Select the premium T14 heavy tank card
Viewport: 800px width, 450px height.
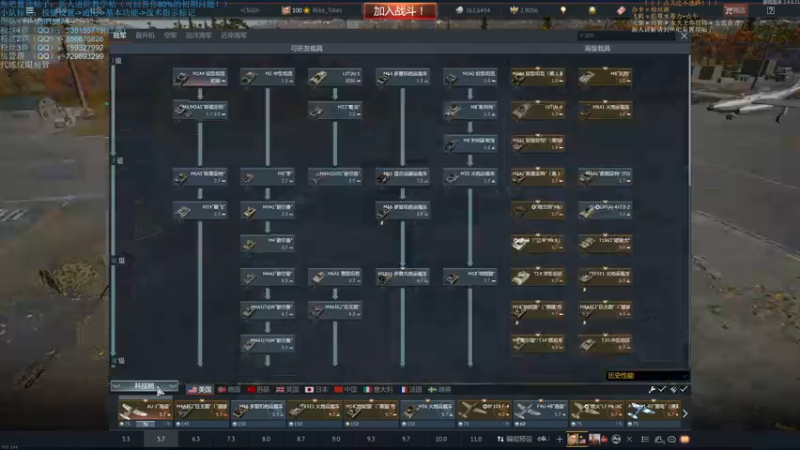[538, 277]
